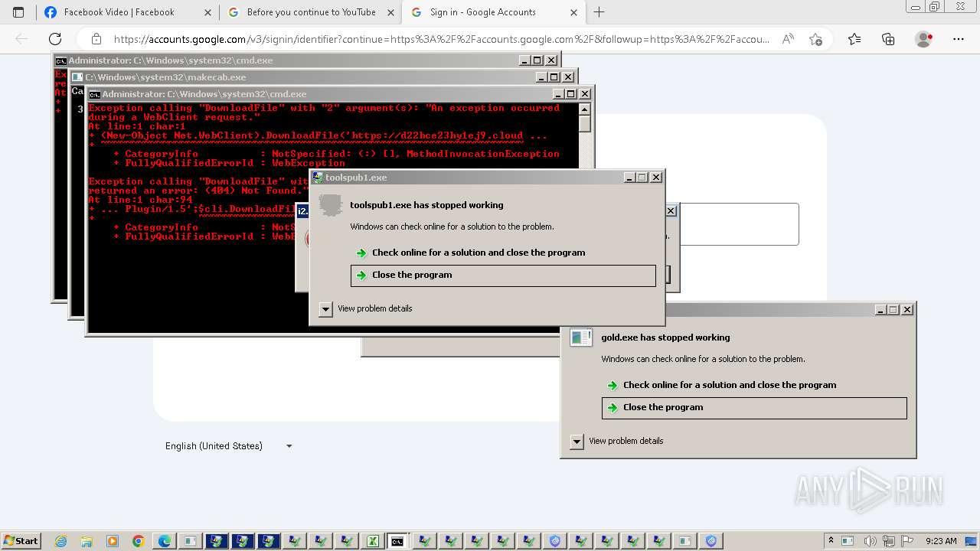The image size is (980, 551).
Task: Close the Facebook Video tab
Action: click(207, 12)
